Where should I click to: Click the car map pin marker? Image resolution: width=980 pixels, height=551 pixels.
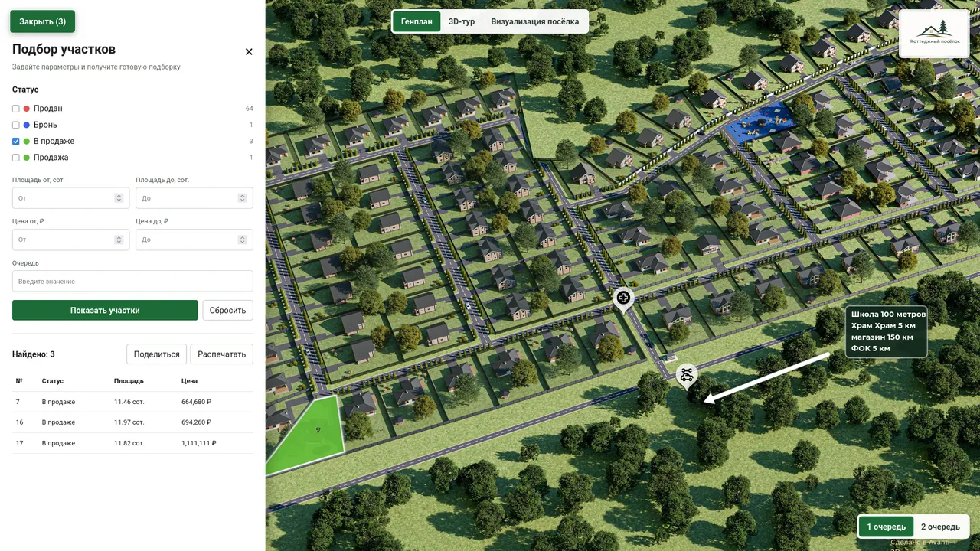[x=687, y=375]
